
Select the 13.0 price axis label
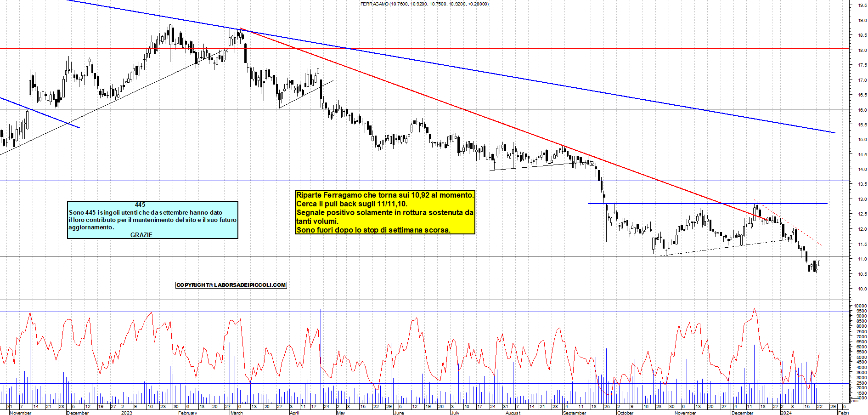tap(862, 199)
